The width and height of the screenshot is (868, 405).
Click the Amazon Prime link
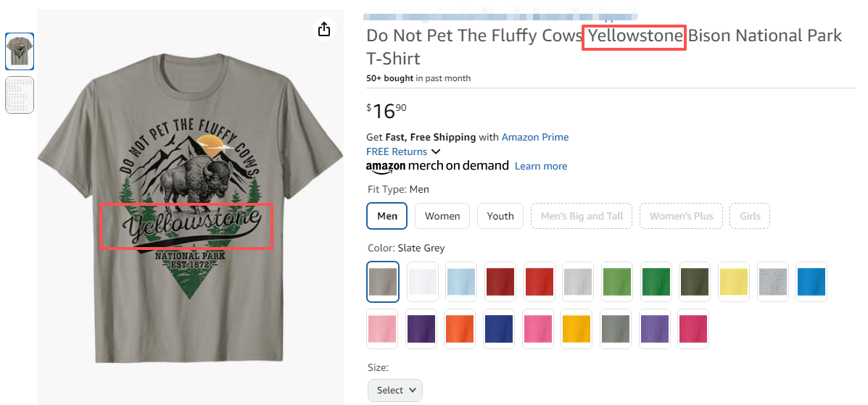535,137
